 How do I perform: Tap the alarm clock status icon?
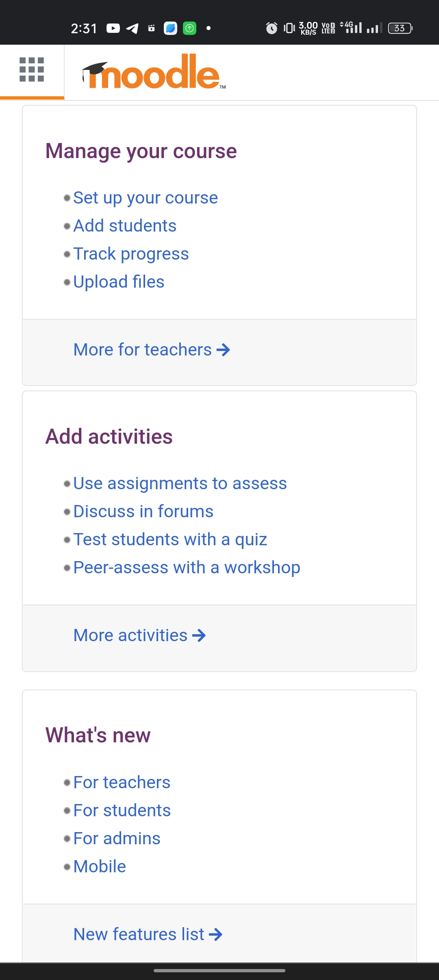[272, 28]
